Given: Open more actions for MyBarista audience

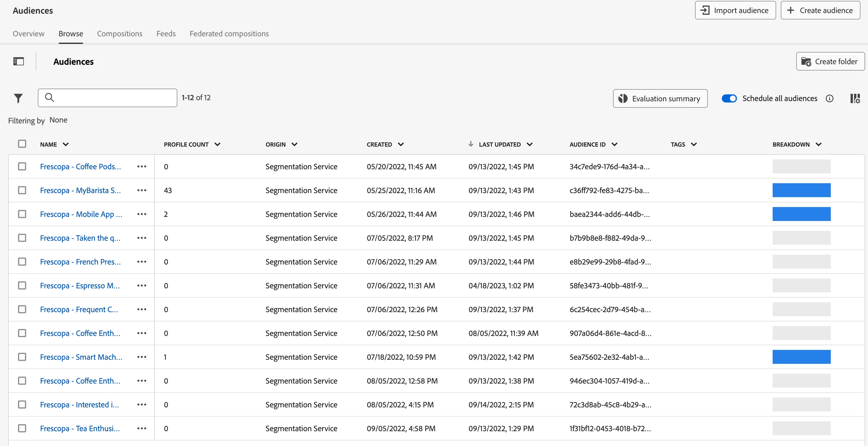Looking at the screenshot, I should pyautogui.click(x=142, y=190).
